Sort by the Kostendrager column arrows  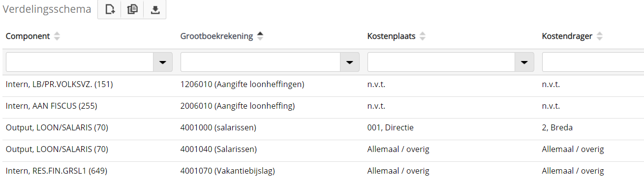pyautogui.click(x=599, y=36)
